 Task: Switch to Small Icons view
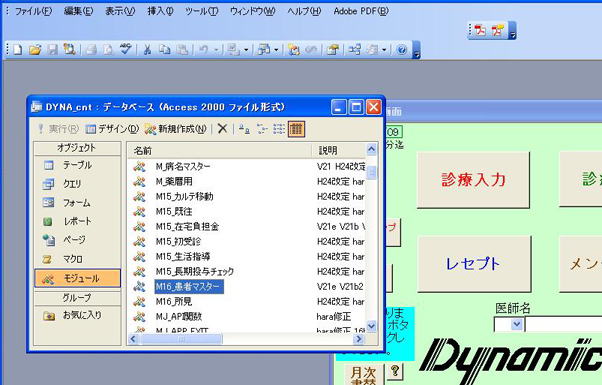[262, 129]
